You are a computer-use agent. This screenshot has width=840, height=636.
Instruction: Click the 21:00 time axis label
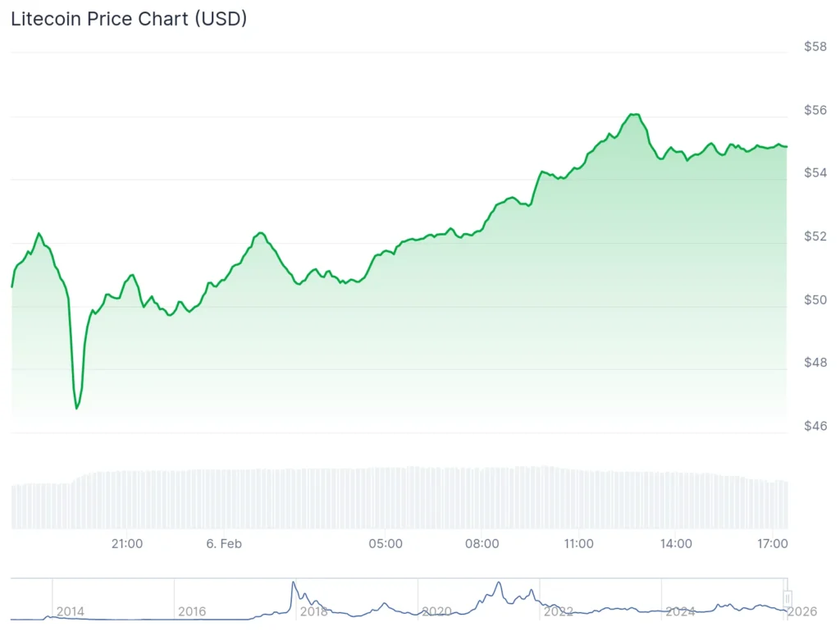pyautogui.click(x=127, y=543)
